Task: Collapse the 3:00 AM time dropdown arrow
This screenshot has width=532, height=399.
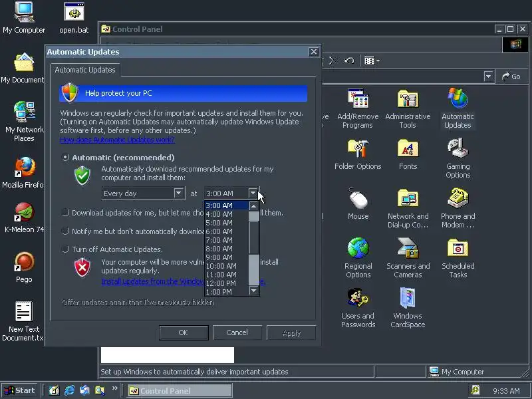Action: tap(253, 193)
